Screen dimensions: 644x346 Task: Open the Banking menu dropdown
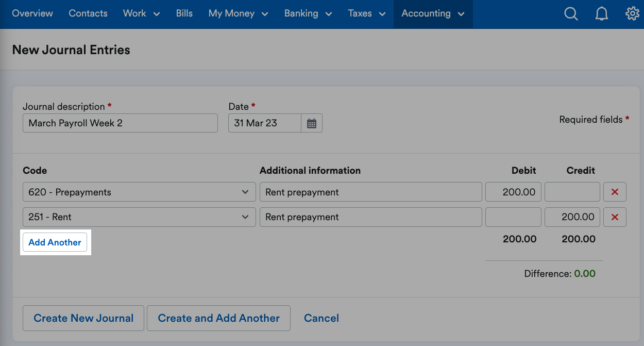point(308,14)
